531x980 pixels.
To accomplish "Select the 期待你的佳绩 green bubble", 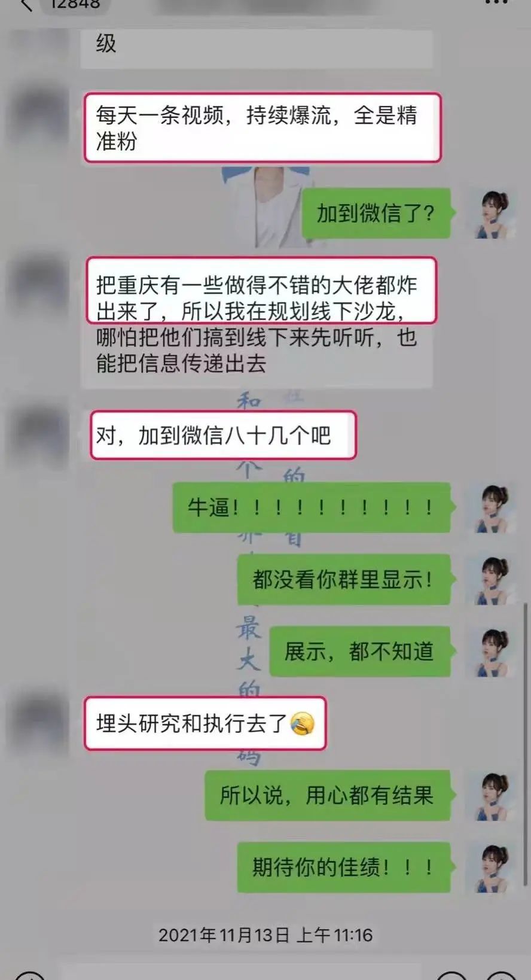I will click(x=344, y=867).
